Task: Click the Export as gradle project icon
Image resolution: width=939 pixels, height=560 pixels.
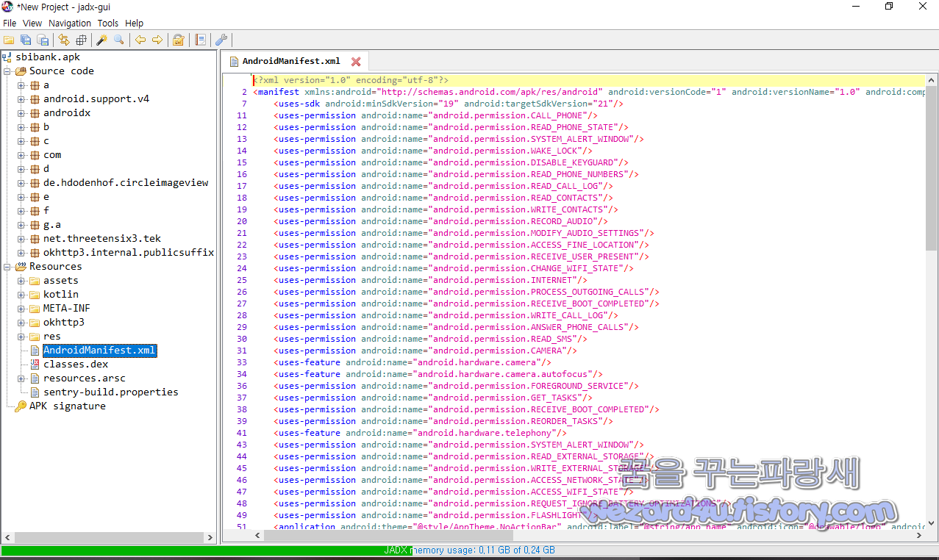Action: (x=43, y=40)
